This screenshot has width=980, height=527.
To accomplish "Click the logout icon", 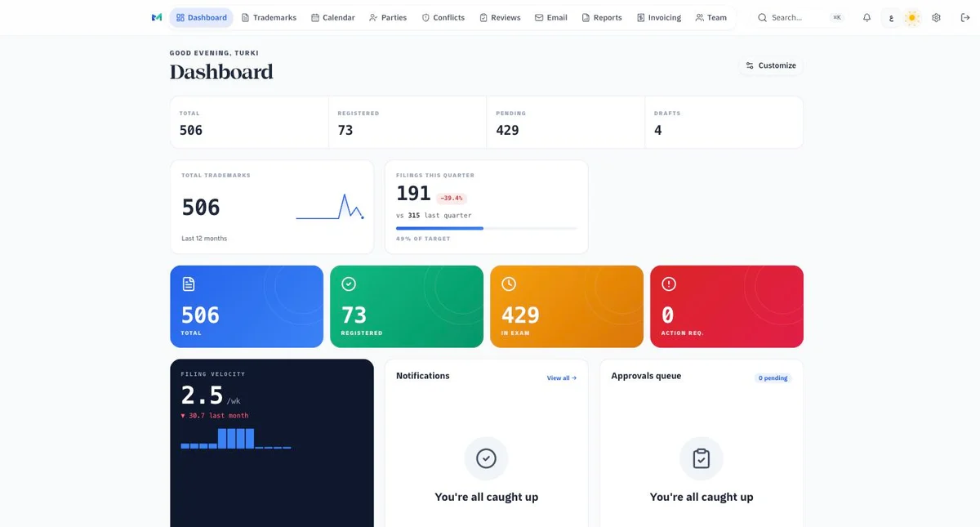I will tap(965, 17).
